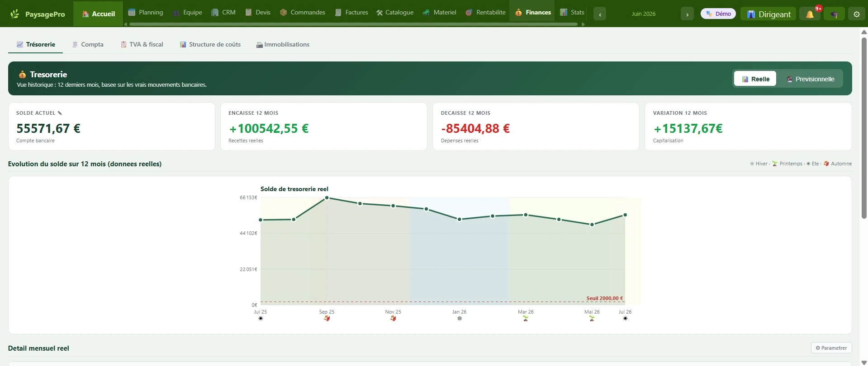Open settings gear icon in header
This screenshot has width=868, height=366.
[857, 14]
